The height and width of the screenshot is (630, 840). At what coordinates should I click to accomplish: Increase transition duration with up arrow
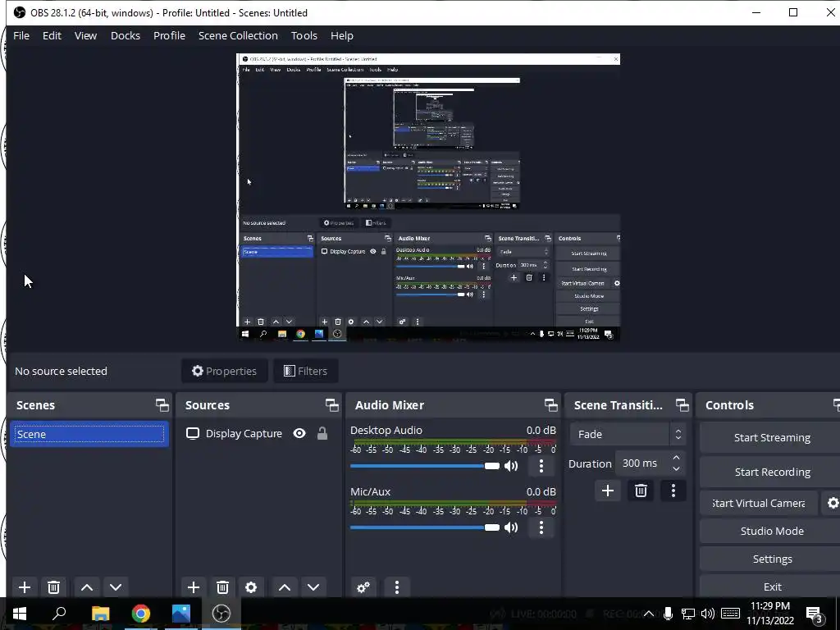click(x=676, y=458)
